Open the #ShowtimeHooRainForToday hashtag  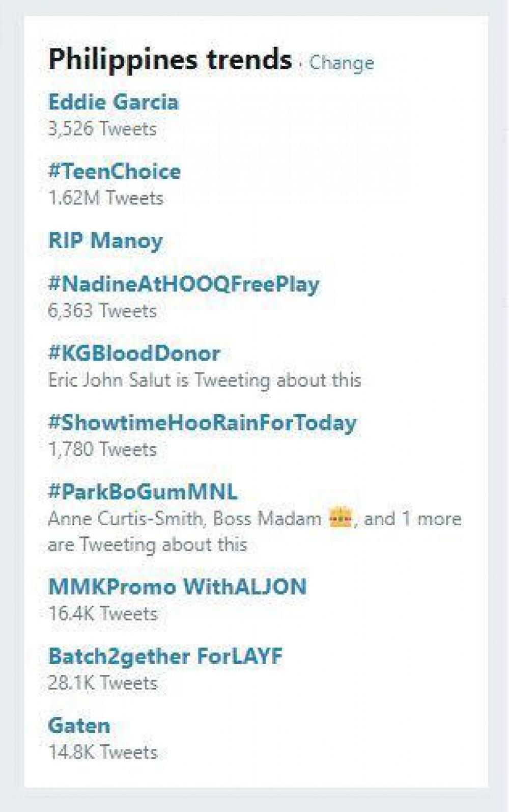pos(202,422)
